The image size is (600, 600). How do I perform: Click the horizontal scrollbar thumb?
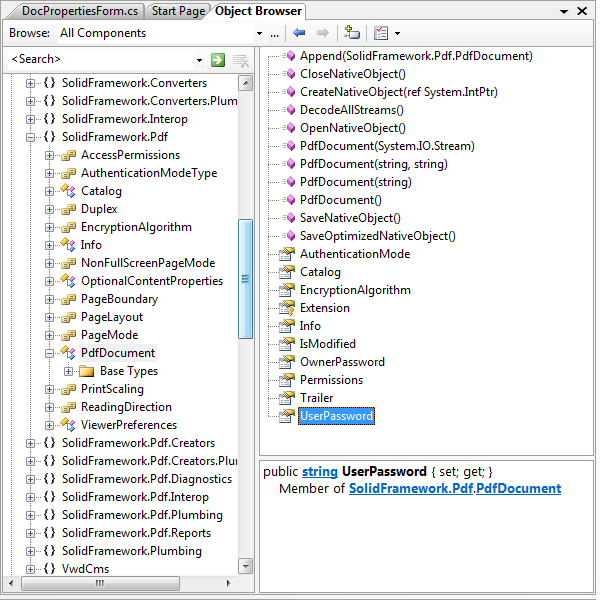pyautogui.click(x=100, y=584)
